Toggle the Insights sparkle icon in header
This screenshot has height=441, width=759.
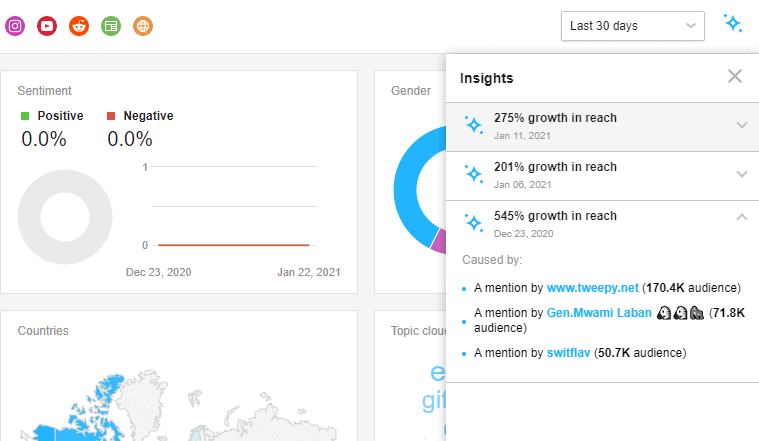tap(732, 23)
